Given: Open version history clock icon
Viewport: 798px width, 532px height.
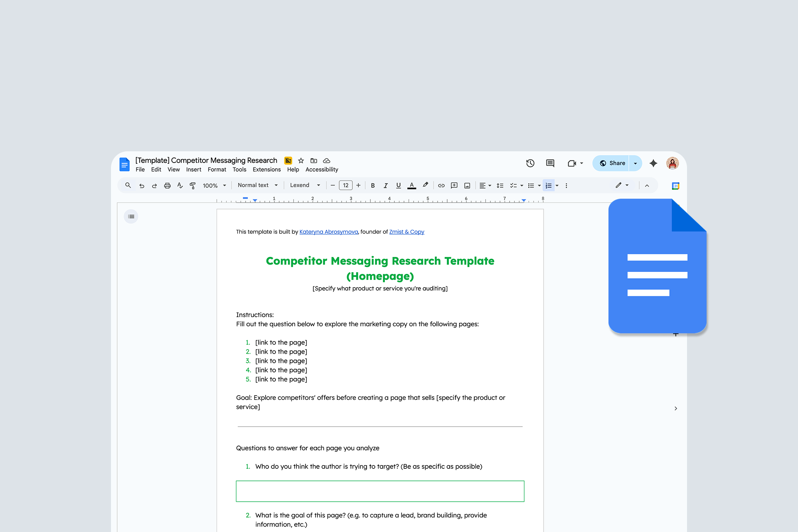Looking at the screenshot, I should click(x=530, y=163).
